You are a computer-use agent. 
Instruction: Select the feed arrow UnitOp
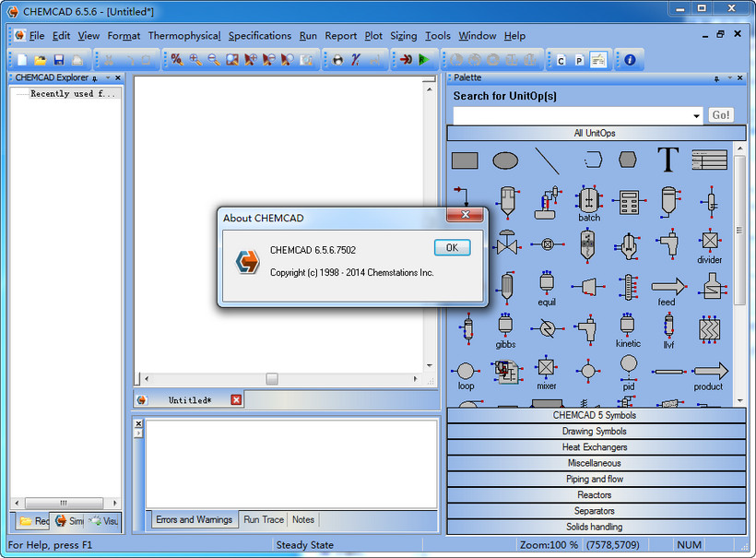click(x=667, y=287)
